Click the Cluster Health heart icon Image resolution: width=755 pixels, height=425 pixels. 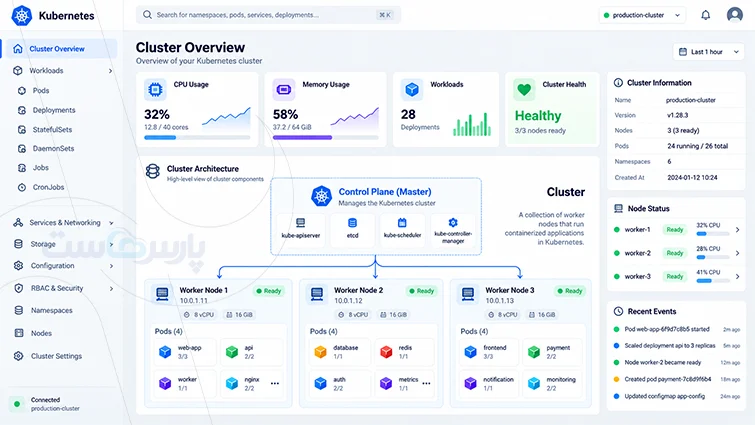524,90
